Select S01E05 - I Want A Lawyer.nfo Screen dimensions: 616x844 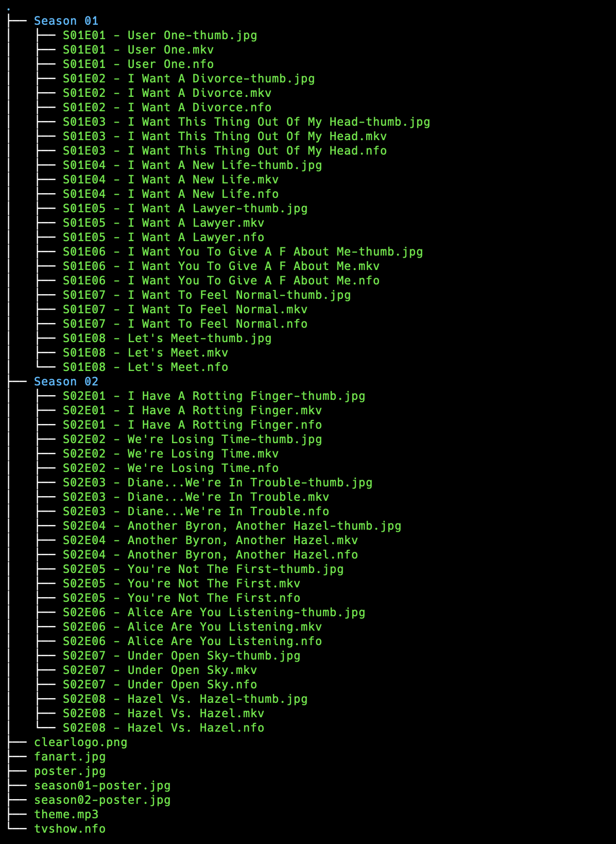click(163, 238)
